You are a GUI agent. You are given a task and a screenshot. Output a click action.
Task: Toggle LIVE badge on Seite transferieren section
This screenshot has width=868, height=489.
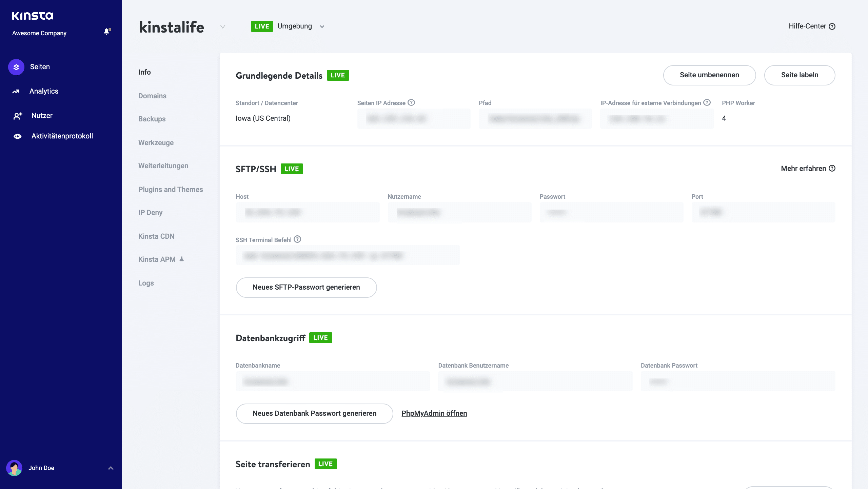coord(325,463)
